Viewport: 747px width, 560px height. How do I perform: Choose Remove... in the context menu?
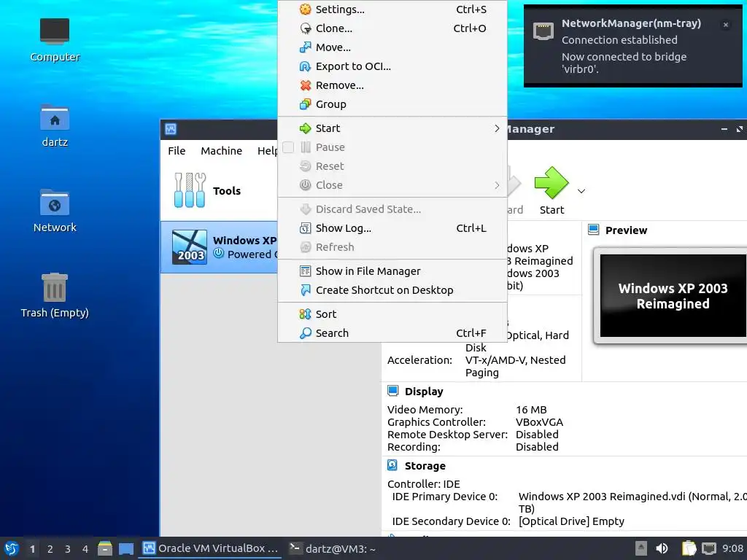coord(392,86)
